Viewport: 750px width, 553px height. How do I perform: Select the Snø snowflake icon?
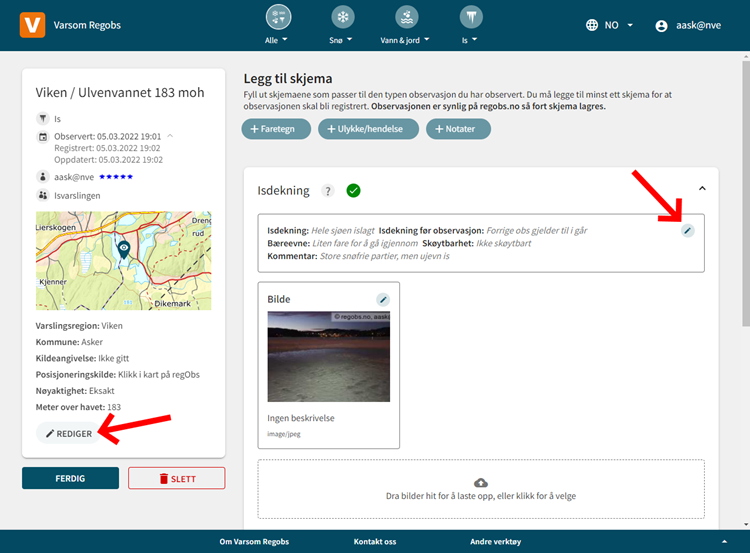tap(343, 18)
